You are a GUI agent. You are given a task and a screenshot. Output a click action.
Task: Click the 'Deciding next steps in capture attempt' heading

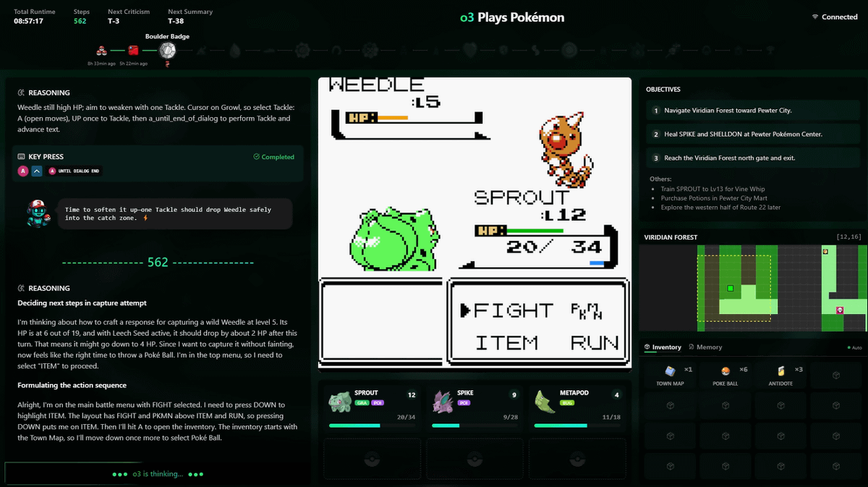coord(82,302)
